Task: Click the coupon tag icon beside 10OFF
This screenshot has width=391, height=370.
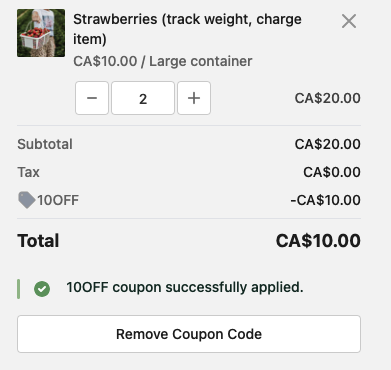Action: [x=26, y=200]
